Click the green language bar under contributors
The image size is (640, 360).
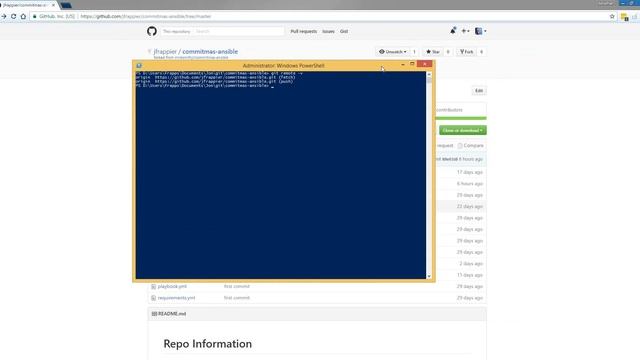[461, 118]
